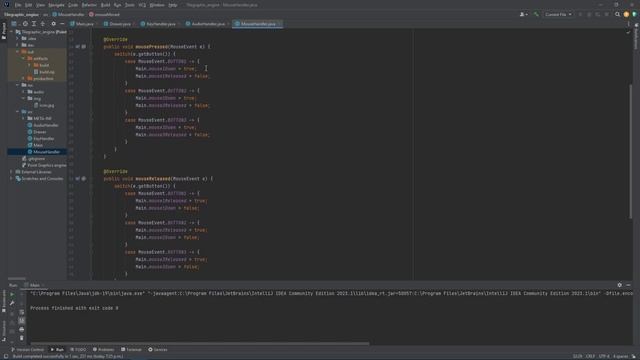This screenshot has height=360, width=640.
Task: Open the Help menu
Action: (173, 5)
